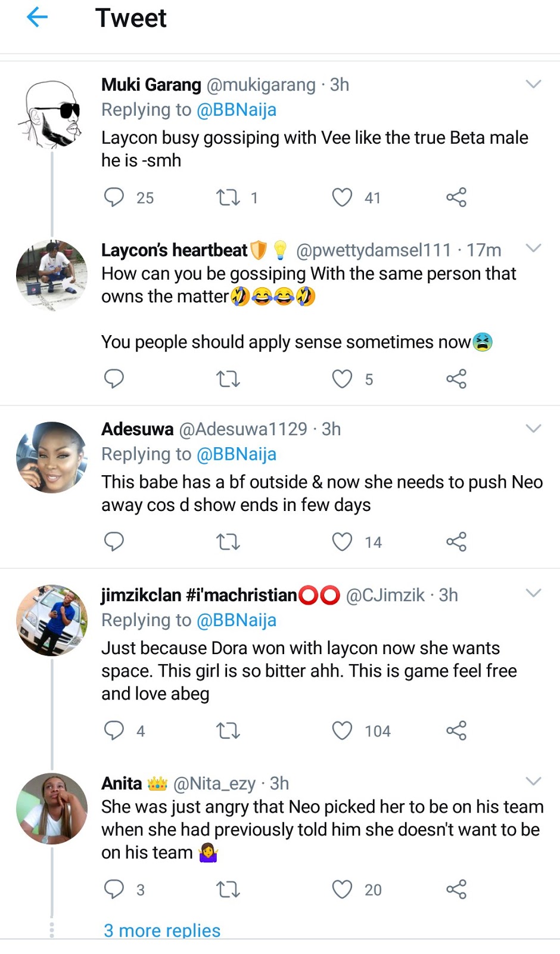Show 3 more replies

click(x=162, y=930)
